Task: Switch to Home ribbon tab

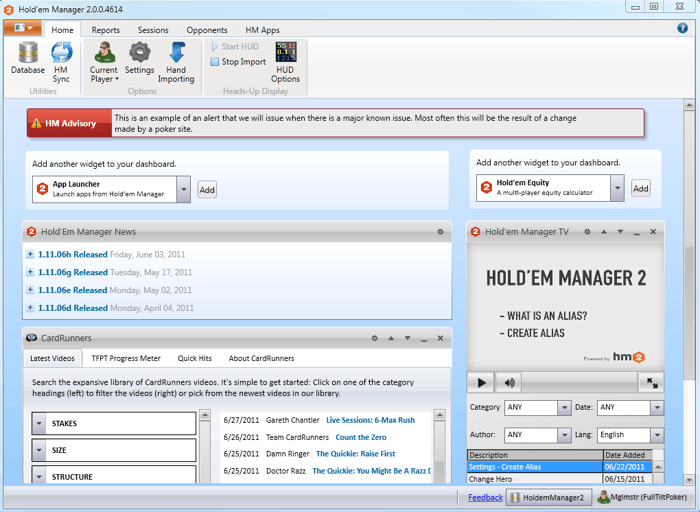Action: point(62,30)
